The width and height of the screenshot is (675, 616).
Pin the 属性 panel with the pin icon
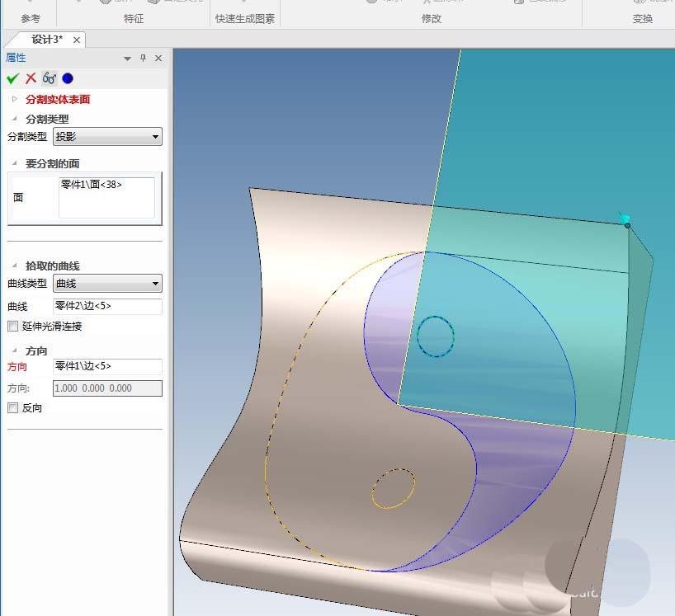pyautogui.click(x=141, y=58)
